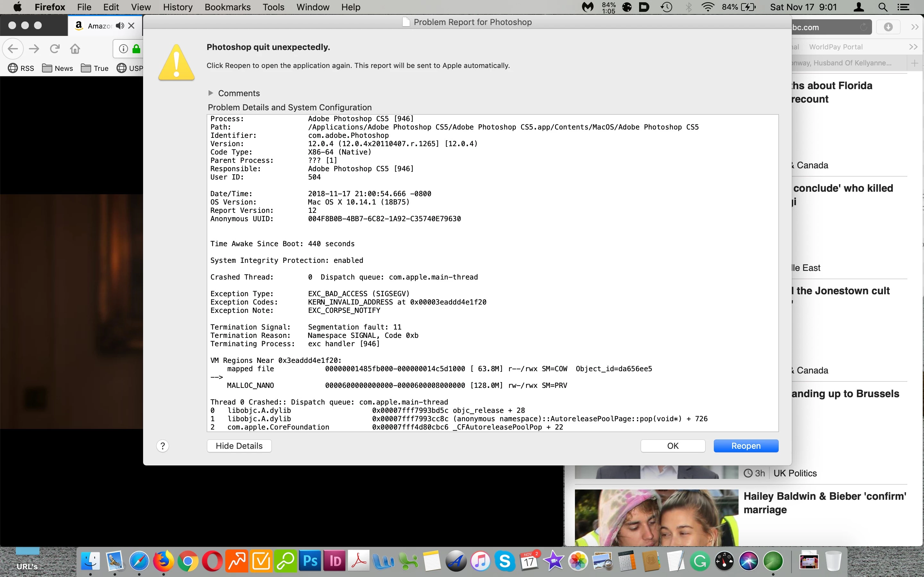
Task: Open the Wi-Fi status menu
Action: click(x=708, y=7)
